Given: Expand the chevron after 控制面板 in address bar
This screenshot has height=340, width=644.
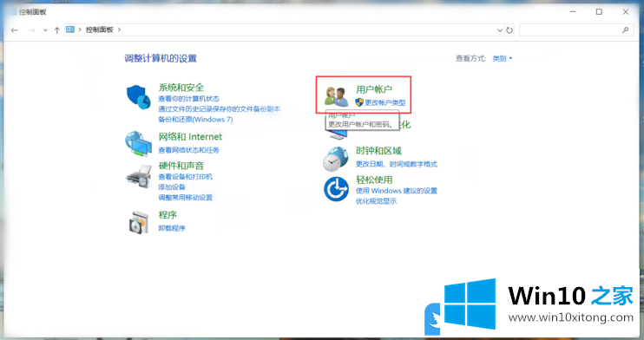Looking at the screenshot, I should coord(119,29).
